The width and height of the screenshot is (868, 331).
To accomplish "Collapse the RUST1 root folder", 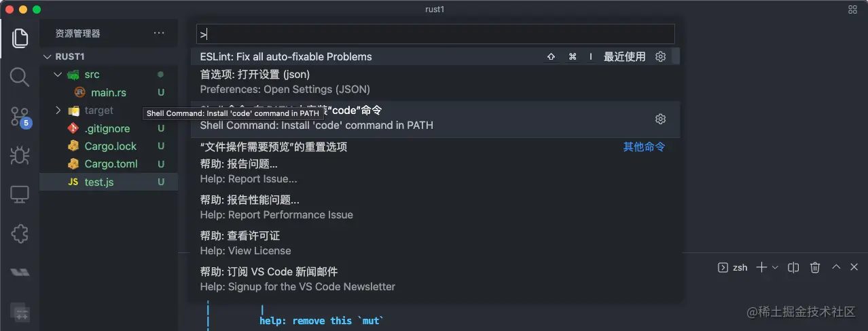I will coord(48,57).
